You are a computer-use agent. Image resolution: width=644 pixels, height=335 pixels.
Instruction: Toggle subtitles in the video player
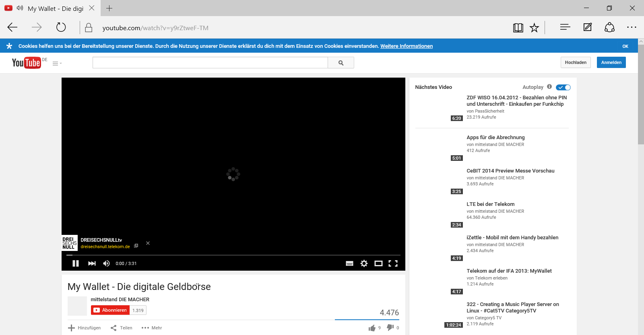349,263
